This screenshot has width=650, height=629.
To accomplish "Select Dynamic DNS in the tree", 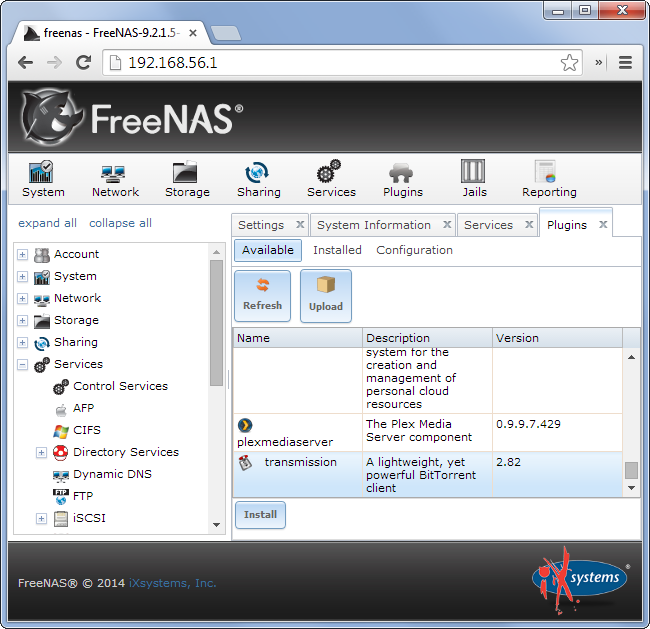I will [112, 474].
